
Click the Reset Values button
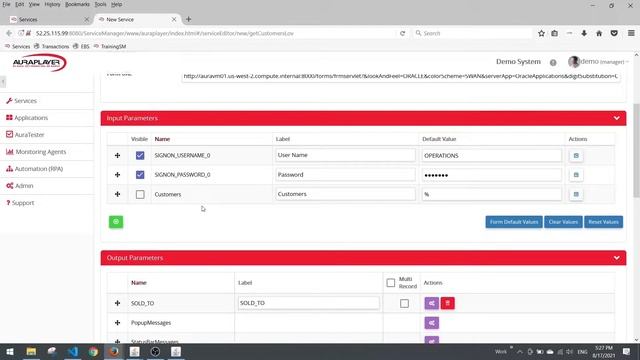[x=603, y=222]
